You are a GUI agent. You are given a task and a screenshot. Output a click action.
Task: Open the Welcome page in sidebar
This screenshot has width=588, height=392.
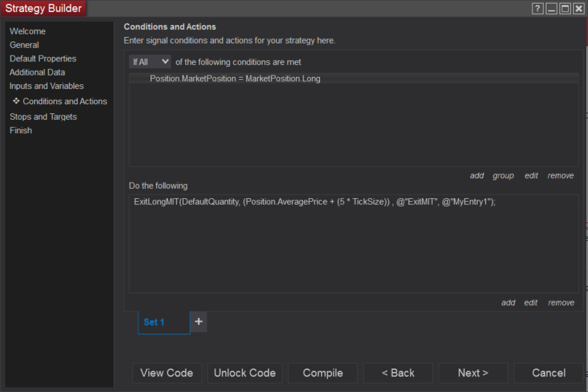(x=28, y=31)
